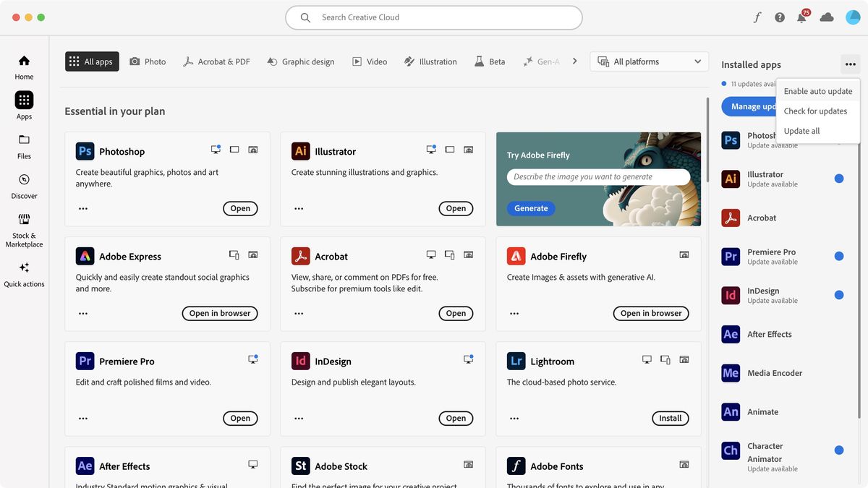Go to Stock & Marketplace via sidebar icon
Image resolution: width=868 pixels, height=488 pixels.
pyautogui.click(x=24, y=224)
